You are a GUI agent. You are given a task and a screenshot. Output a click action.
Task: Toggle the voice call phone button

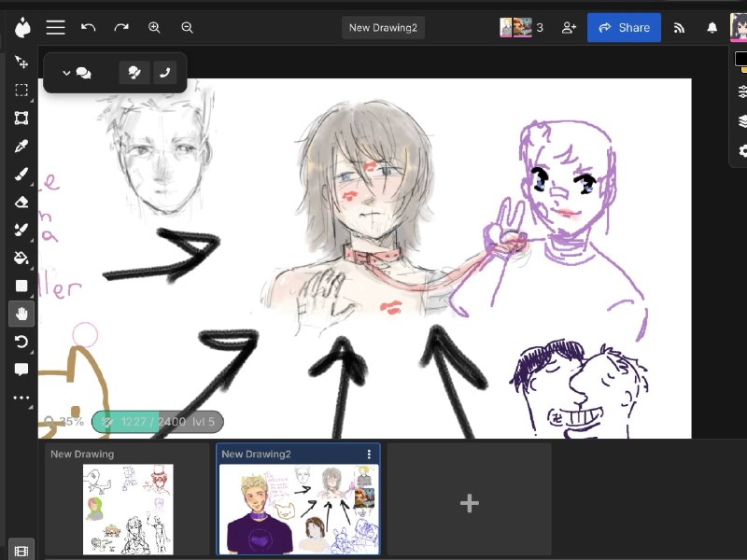165,73
